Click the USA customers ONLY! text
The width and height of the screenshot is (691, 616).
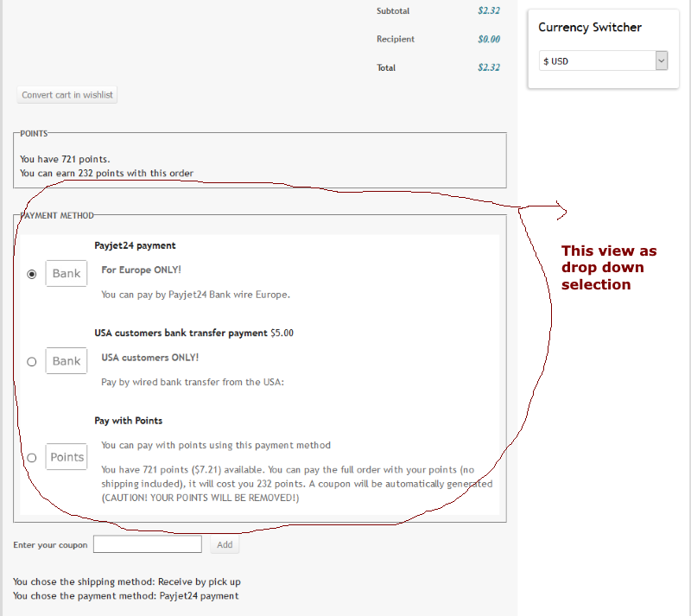pos(149,358)
